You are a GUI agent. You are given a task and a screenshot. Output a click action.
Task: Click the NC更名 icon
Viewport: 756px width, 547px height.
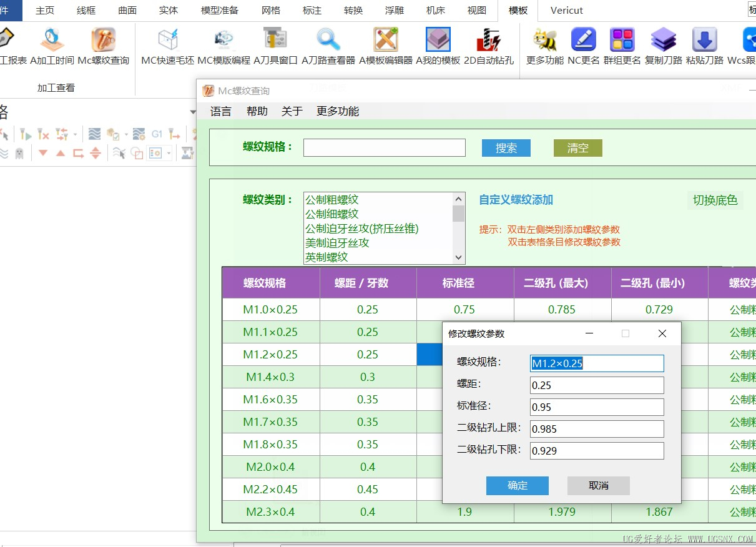[584, 40]
